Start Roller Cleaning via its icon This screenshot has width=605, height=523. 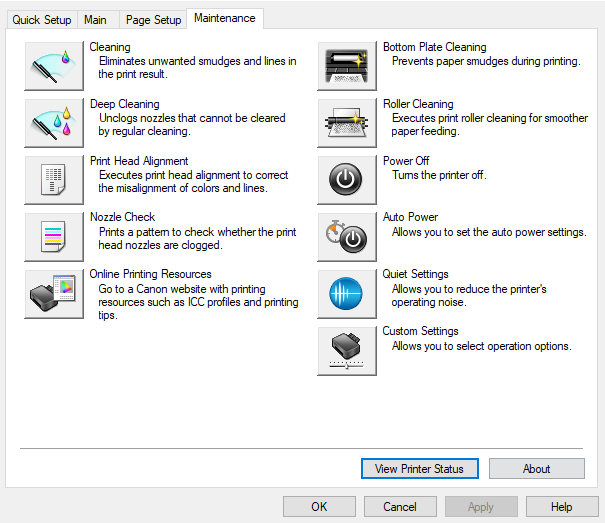(347, 123)
